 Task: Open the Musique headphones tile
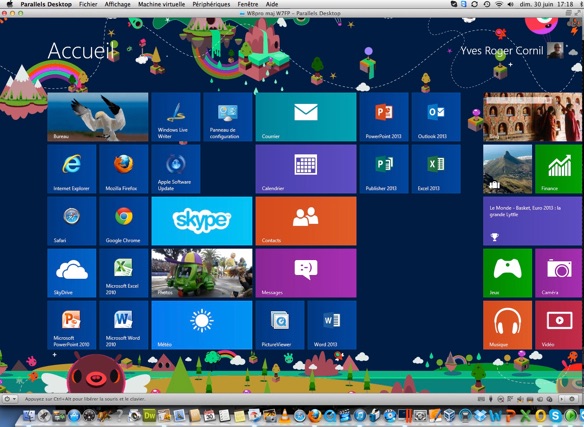[x=507, y=325]
